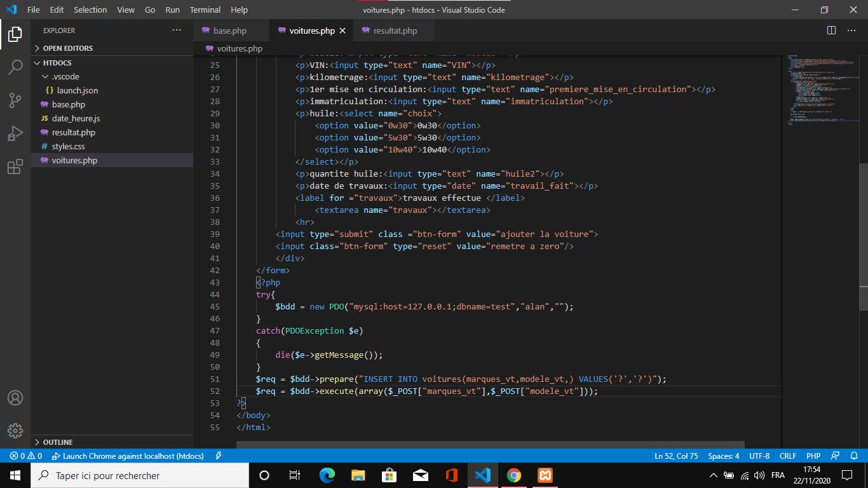Switch to base.php editor tab
868x488 pixels.
231,30
